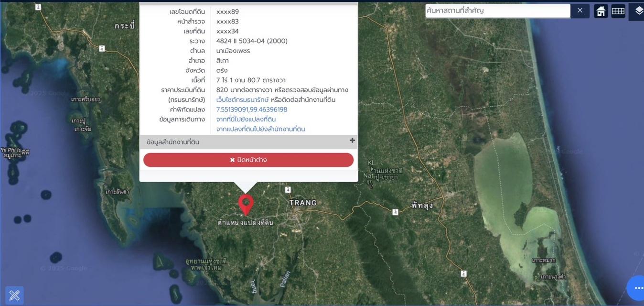Open จากแปลงที่ดินไปยังสำนักงานที่ดิน directions link
This screenshot has width=644, height=306.
click(260, 129)
